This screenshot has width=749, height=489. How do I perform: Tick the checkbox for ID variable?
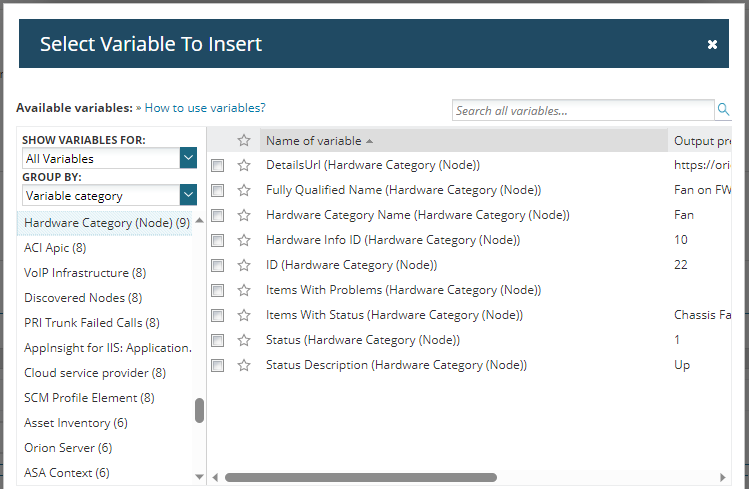click(217, 265)
